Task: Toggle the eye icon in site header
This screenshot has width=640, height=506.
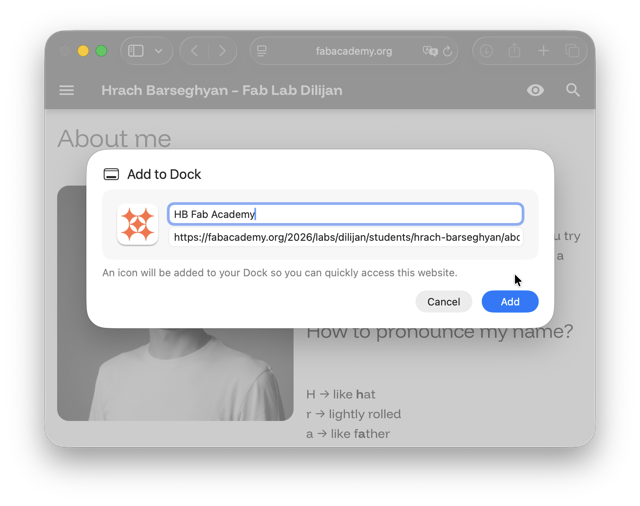Action: pos(535,90)
